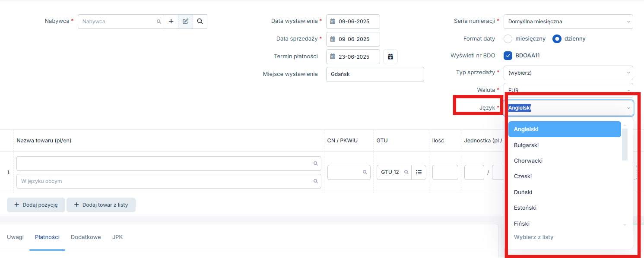The width and height of the screenshot is (644, 258).
Task: Click the Wybierz z listy hint text
Action: pyautogui.click(x=533, y=237)
